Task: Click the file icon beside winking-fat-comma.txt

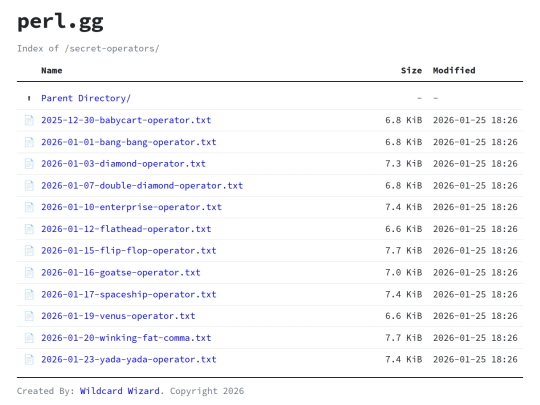Action: tap(29, 338)
